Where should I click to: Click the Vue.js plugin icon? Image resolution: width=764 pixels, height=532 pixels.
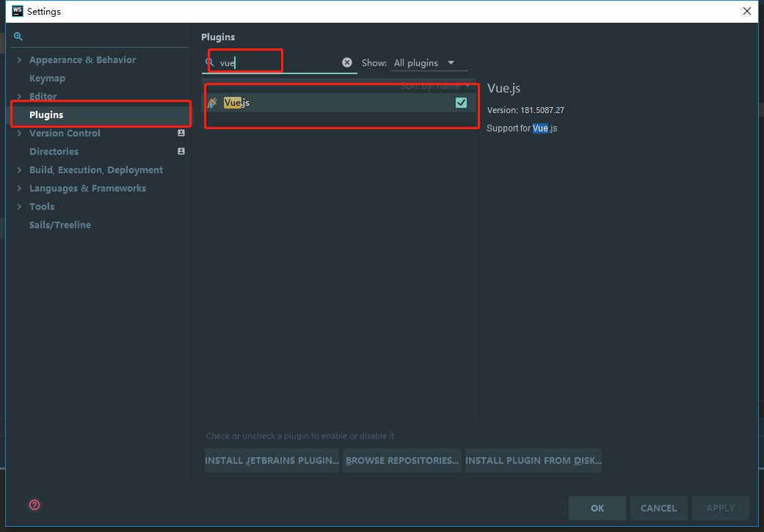tap(213, 103)
